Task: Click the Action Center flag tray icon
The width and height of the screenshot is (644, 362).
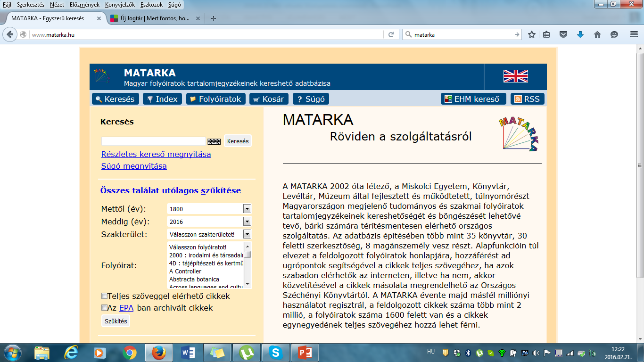Action: [547, 353]
